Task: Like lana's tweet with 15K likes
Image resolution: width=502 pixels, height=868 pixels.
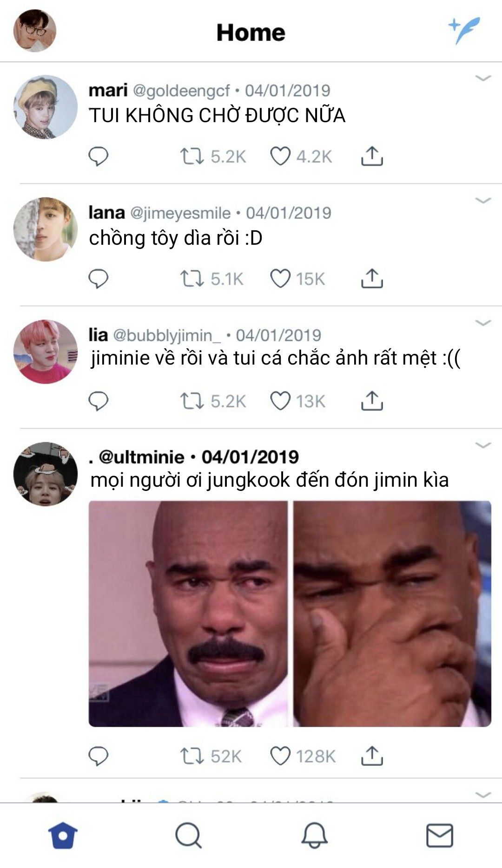Action: point(280,279)
